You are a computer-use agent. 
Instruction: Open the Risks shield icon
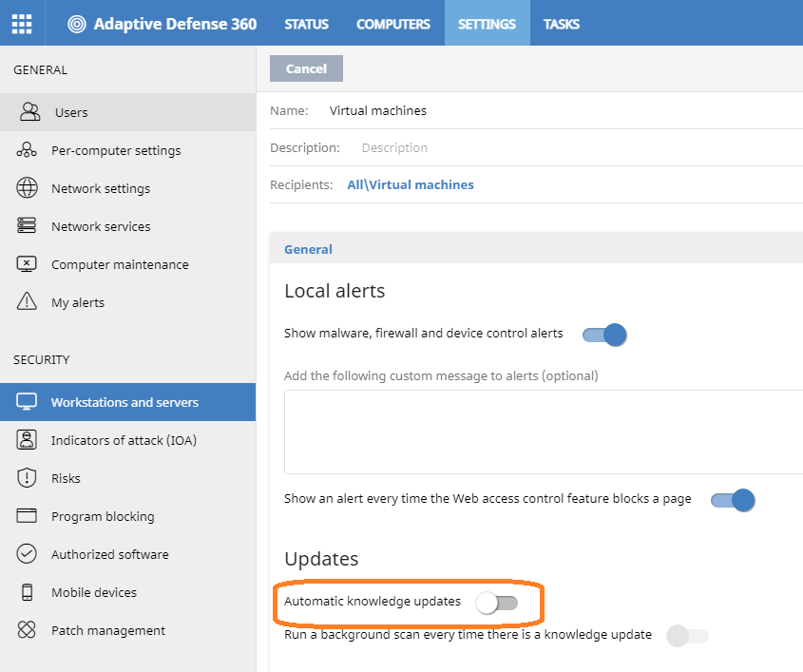tap(27, 478)
